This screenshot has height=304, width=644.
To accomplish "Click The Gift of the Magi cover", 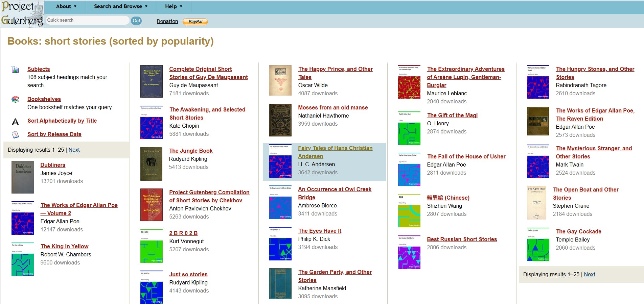I will point(409,128).
